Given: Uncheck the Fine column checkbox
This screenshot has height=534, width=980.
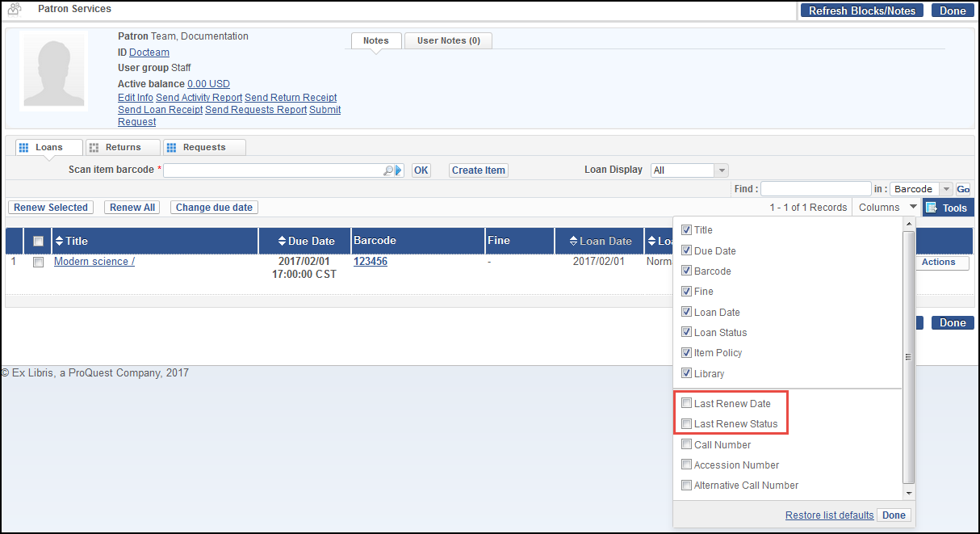Looking at the screenshot, I should 686,291.
